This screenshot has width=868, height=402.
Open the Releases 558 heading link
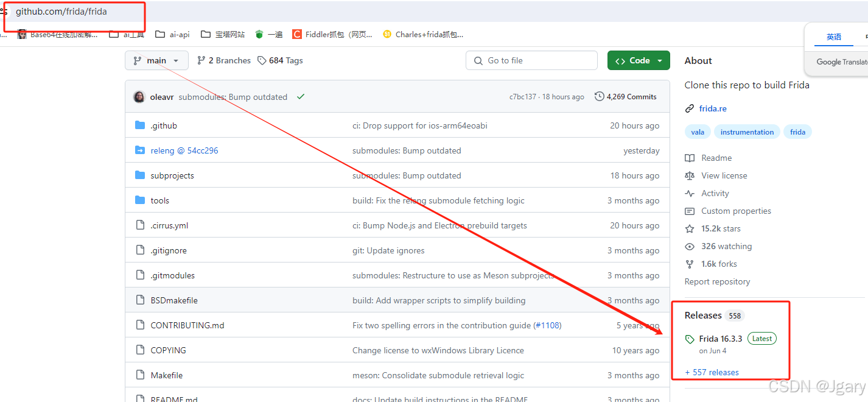[x=714, y=316]
